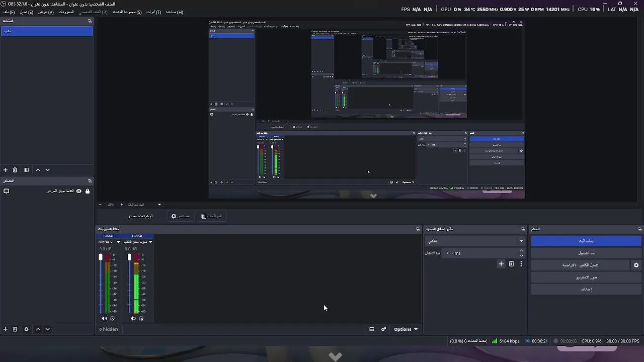Screen dimensions: 644x362
Task: Add a scene transition with plus icon
Action: [501, 264]
